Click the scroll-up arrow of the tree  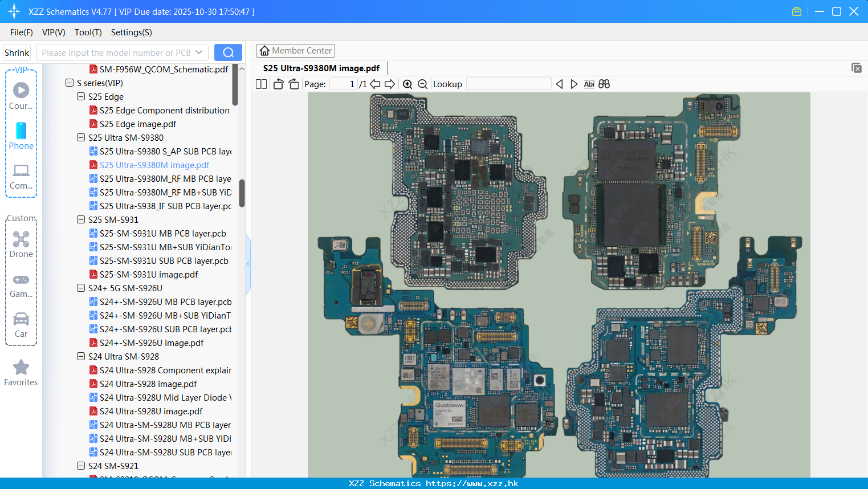click(242, 68)
